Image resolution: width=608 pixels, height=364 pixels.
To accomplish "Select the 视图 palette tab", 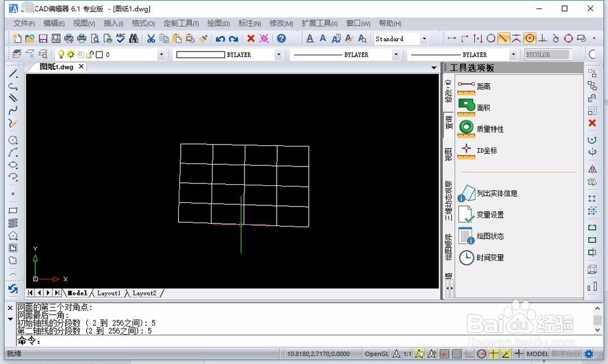I will click(x=449, y=154).
